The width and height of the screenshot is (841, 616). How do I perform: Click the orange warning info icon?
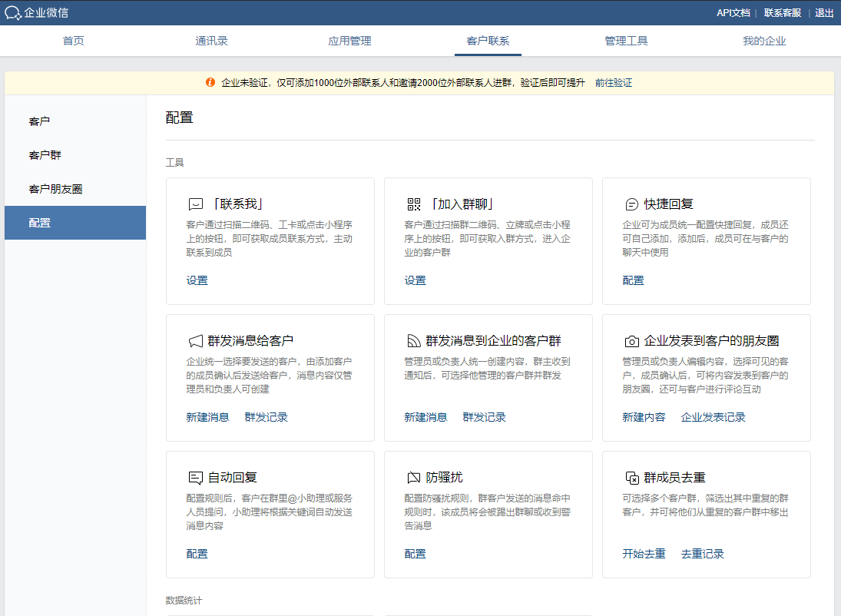click(x=210, y=83)
